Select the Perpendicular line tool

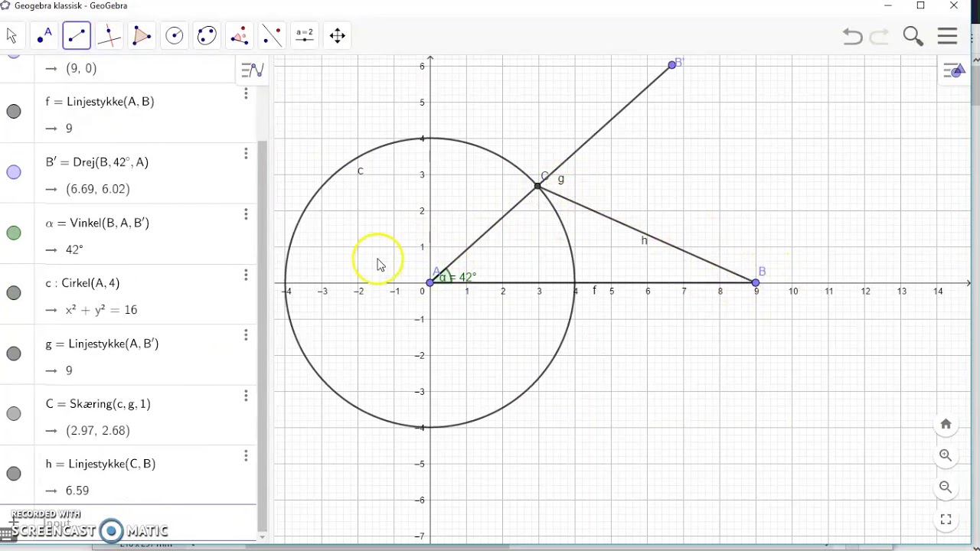point(109,35)
